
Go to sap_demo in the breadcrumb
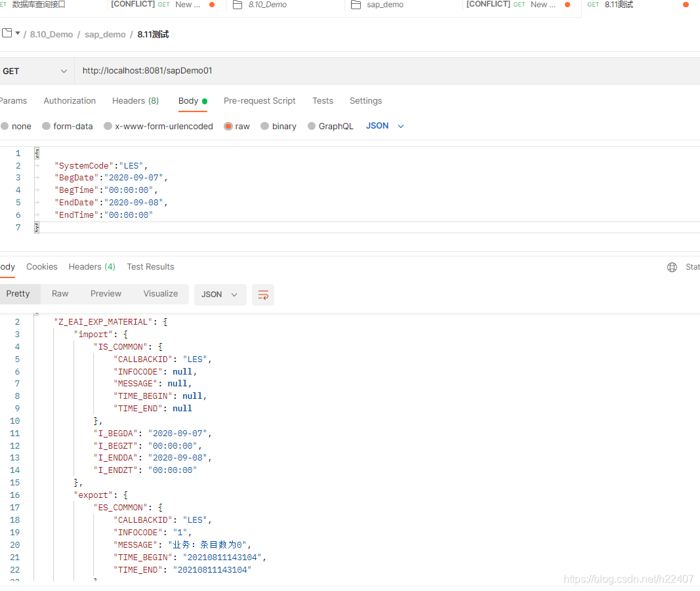pyautogui.click(x=106, y=34)
